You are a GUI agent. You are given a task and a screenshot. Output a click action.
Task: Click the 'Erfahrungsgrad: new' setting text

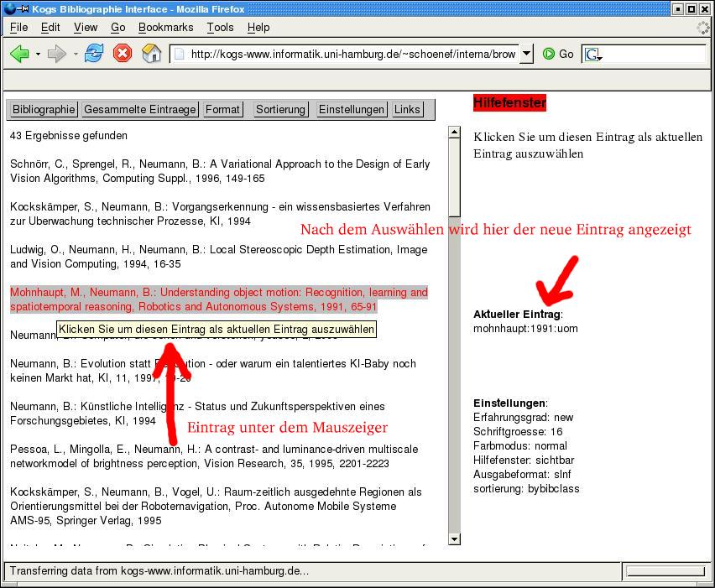click(524, 417)
